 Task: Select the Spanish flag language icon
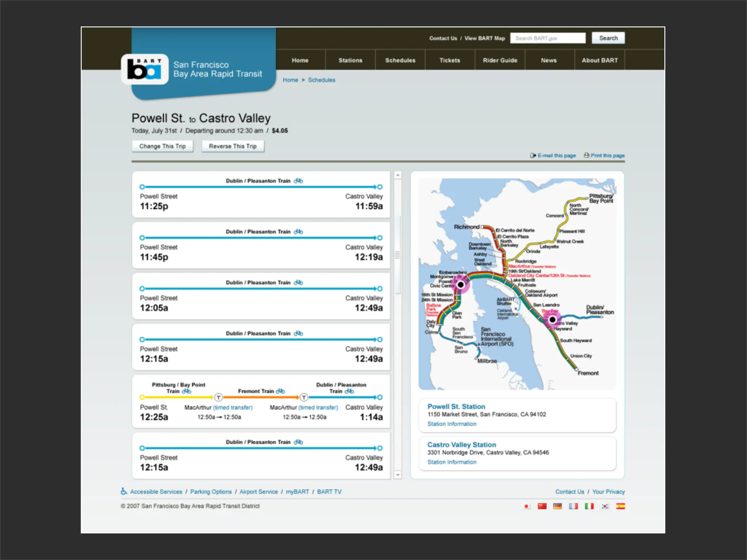point(620,506)
